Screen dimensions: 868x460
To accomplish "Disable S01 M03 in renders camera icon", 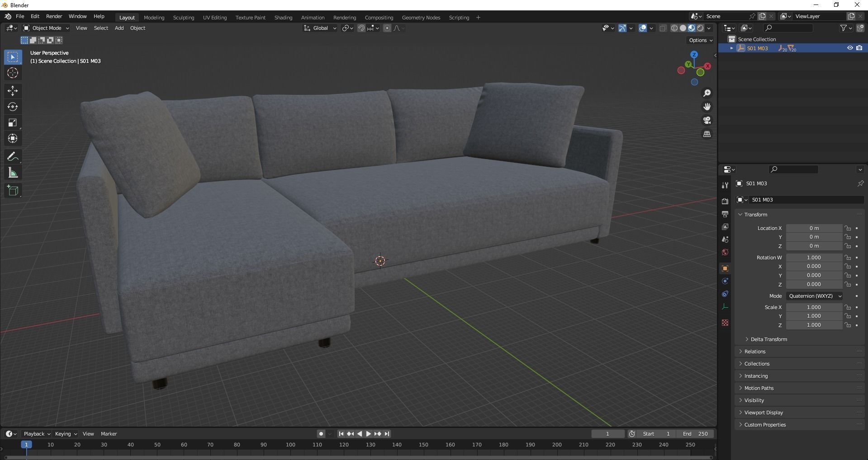I will coord(859,48).
